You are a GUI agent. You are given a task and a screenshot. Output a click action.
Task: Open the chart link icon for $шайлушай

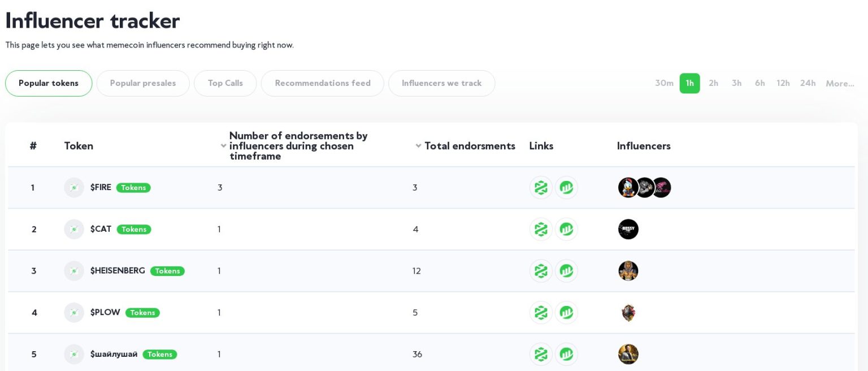tap(566, 355)
